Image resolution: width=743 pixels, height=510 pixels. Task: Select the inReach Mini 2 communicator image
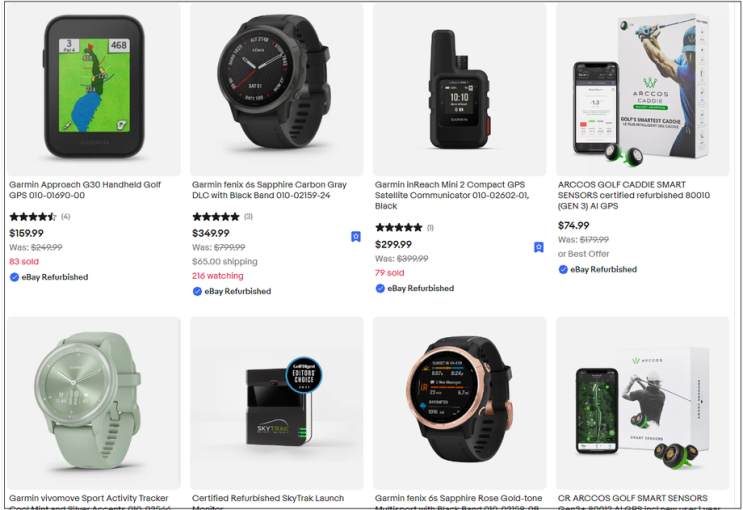460,90
